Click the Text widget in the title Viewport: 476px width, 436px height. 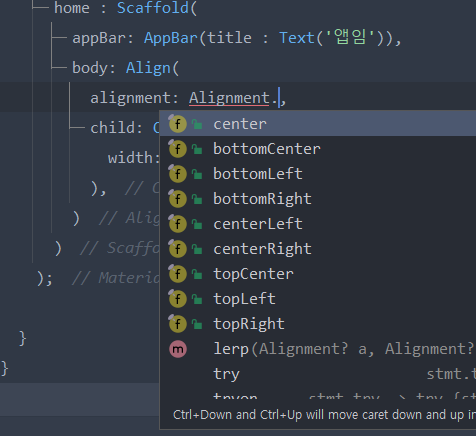tap(297, 38)
